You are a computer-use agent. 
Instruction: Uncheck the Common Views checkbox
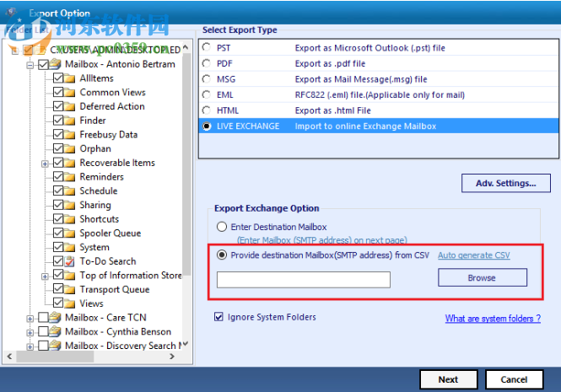pyautogui.click(x=58, y=92)
